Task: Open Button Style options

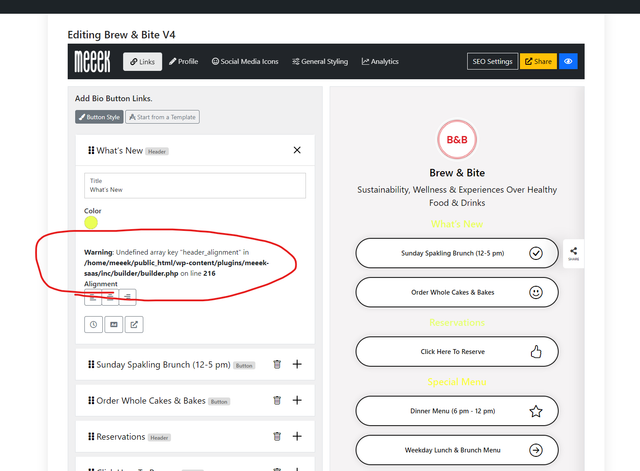Action: (x=99, y=117)
